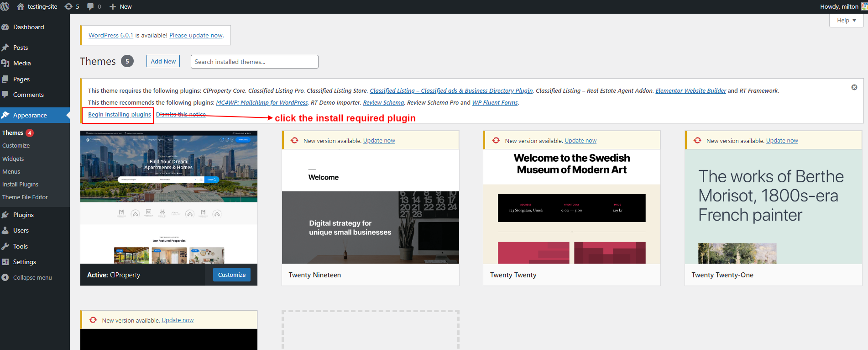This screenshot has height=350, width=868.
Task: Click the Tools wrench icon
Action: (5, 246)
